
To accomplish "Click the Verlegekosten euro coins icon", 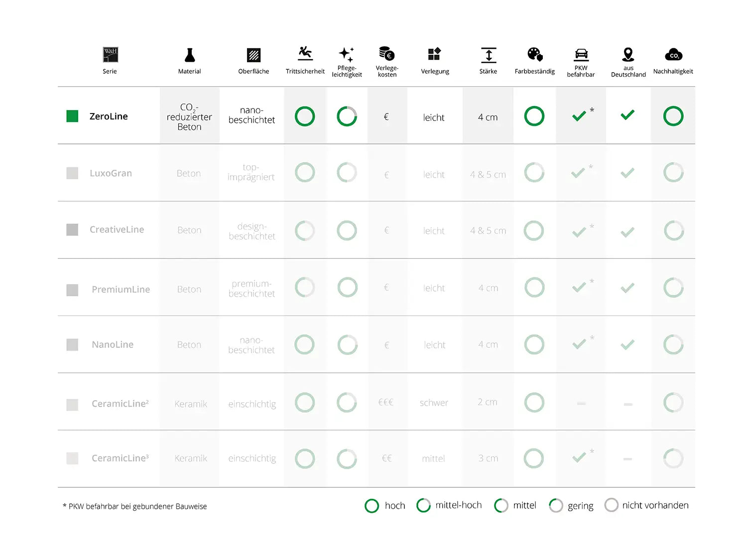I will pos(387,53).
